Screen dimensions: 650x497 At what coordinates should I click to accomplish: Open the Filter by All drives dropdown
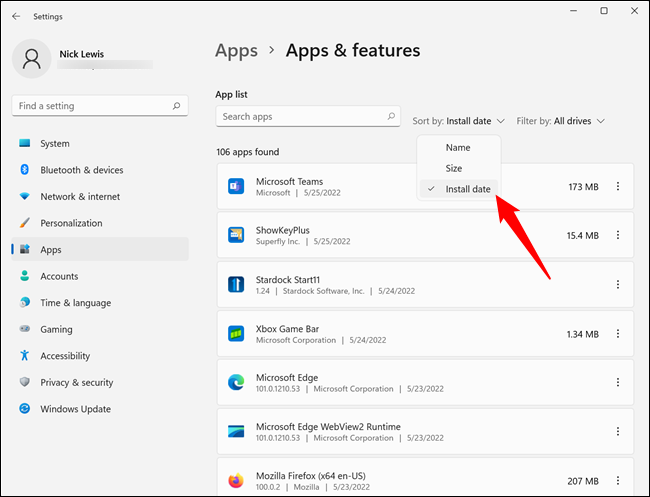(560, 121)
